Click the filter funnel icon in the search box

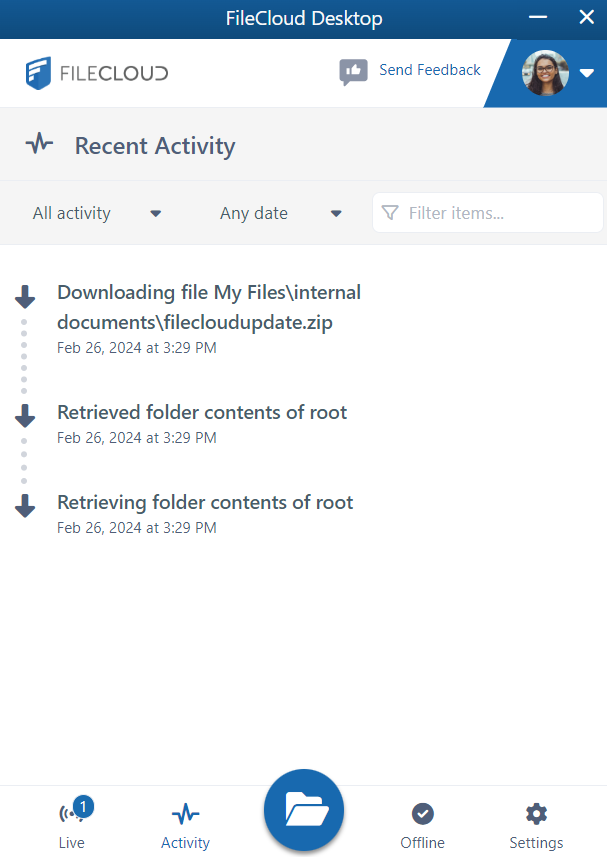(390, 212)
